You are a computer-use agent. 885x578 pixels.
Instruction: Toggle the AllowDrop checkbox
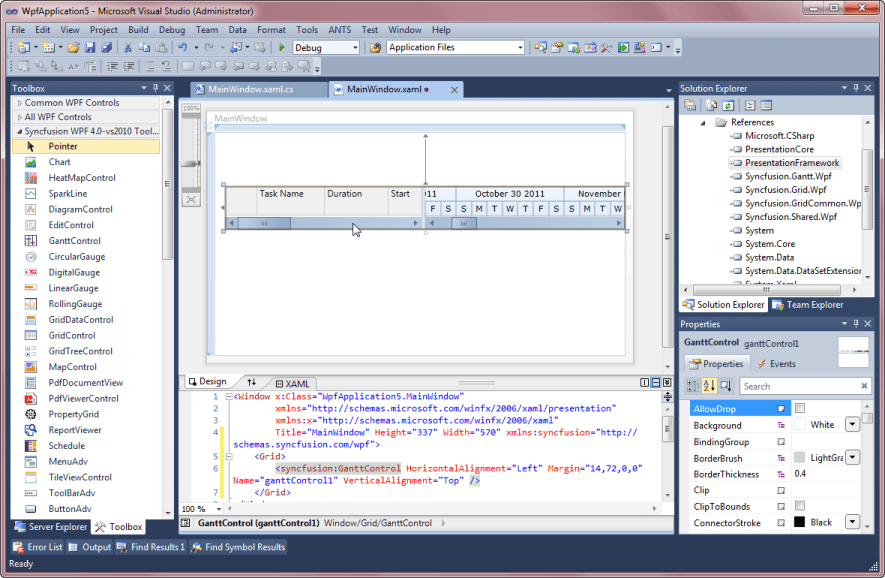coord(800,408)
